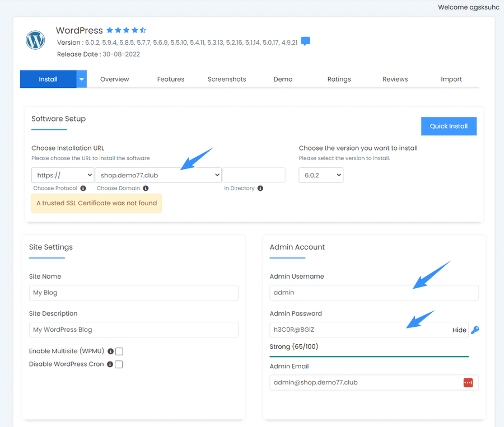Click red password manager icon in Admin Email

pyautogui.click(x=468, y=383)
